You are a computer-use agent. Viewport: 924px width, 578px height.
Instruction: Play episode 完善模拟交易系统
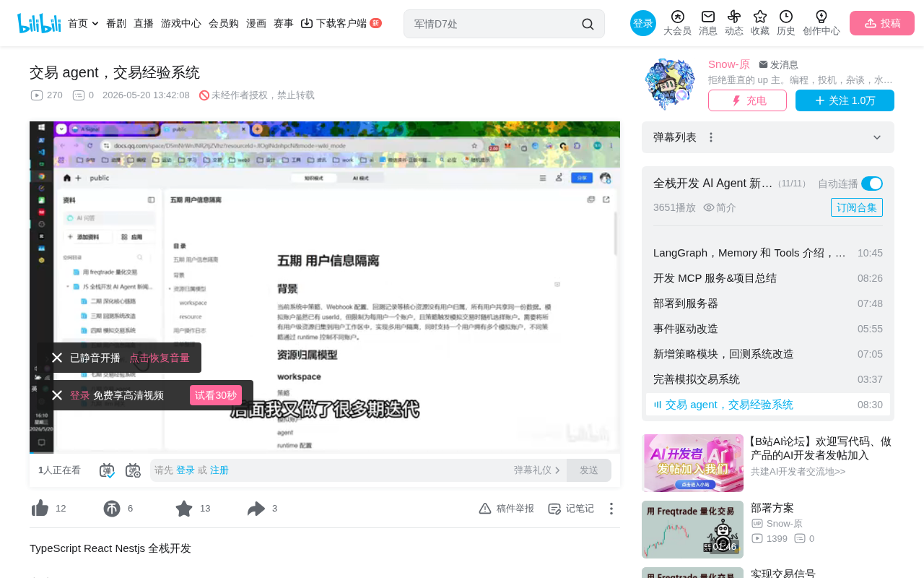tap(768, 379)
